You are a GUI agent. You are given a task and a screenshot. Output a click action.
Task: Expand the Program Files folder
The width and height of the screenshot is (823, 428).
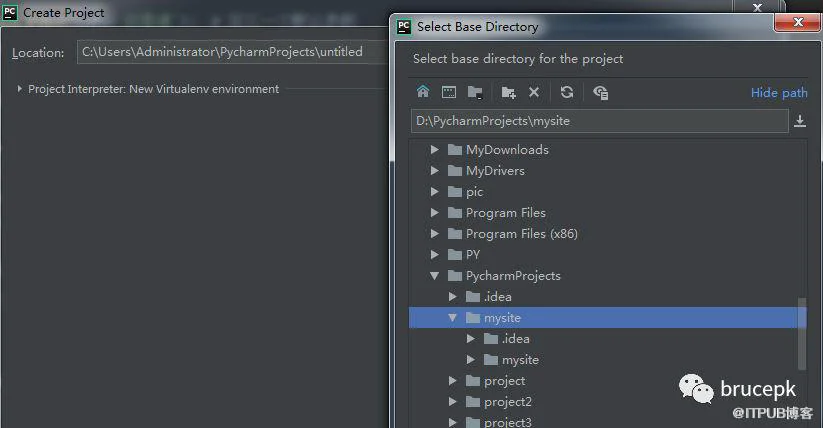[435, 213]
